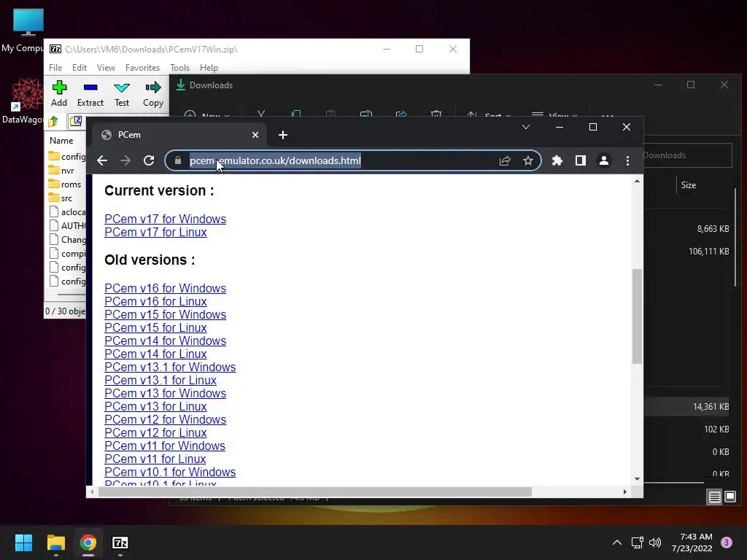Switch to Chrome from taskbar
This screenshot has width=747, height=560.
coord(88,542)
